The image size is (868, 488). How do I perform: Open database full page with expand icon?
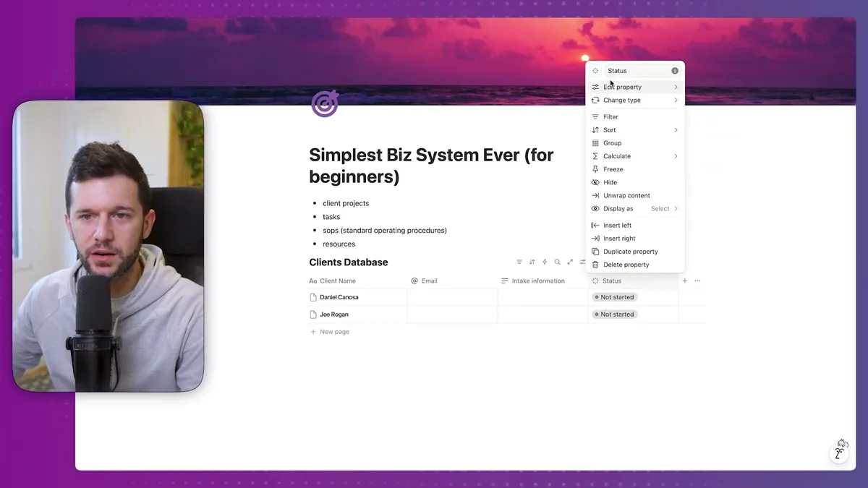(x=570, y=262)
